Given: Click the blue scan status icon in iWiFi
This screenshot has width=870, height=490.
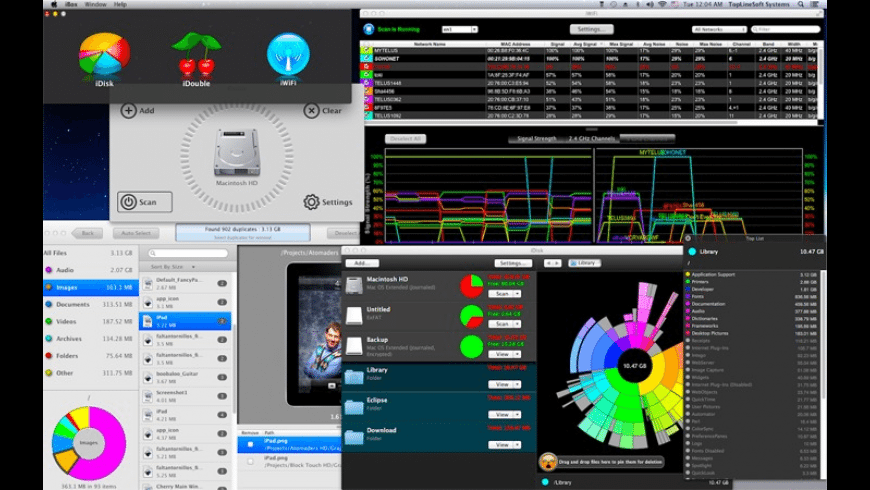Looking at the screenshot, I should point(369,29).
